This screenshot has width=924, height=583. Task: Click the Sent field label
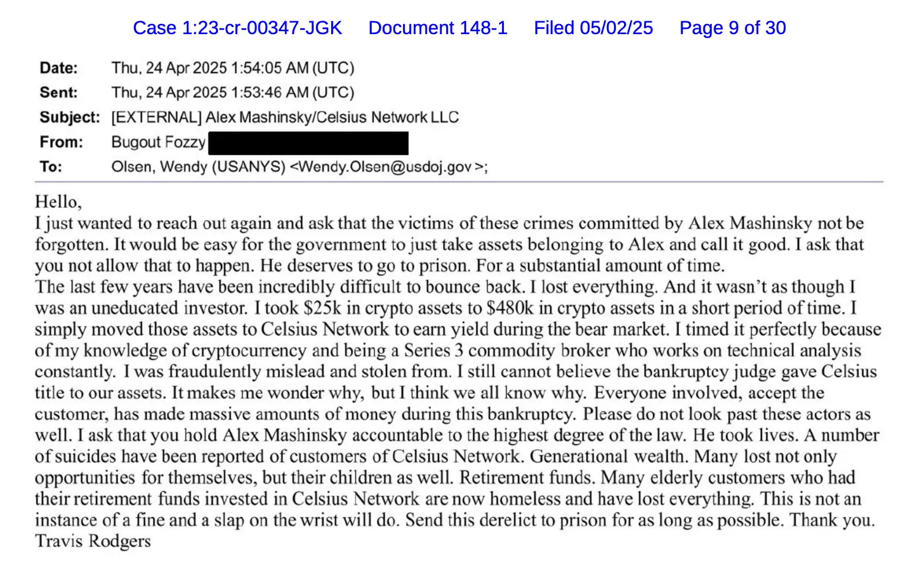[x=58, y=92]
